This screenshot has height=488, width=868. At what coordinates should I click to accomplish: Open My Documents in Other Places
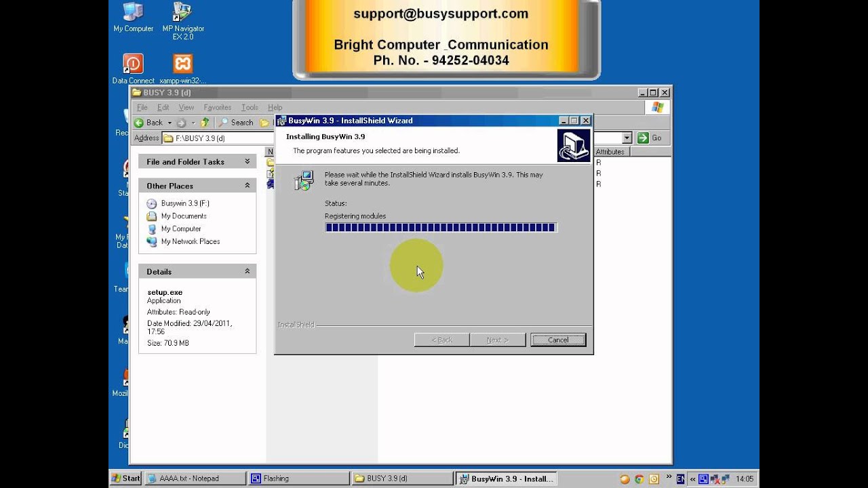tap(176, 216)
